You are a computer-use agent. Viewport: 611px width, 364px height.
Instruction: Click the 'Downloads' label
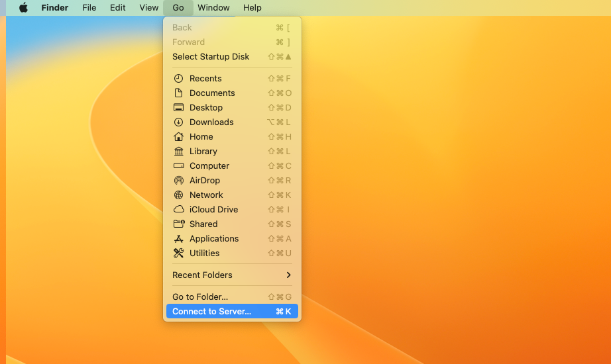tap(211, 122)
